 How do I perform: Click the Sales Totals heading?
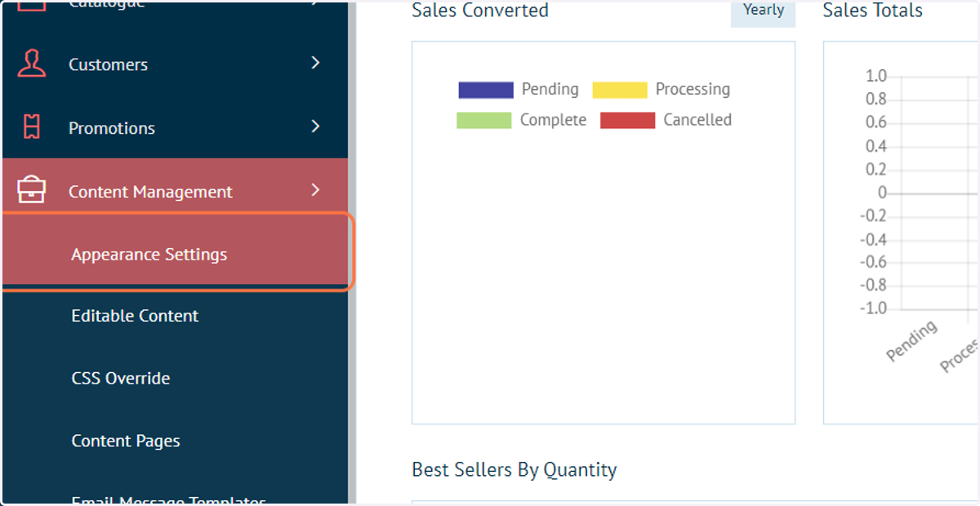(x=873, y=11)
